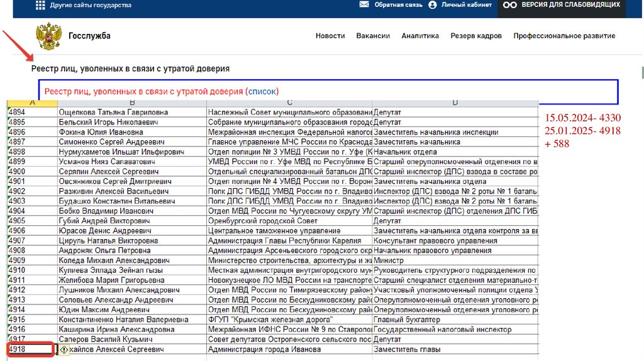
Task: Select cell 'Усманов Нияз Салаватович'
Action: [132, 162]
